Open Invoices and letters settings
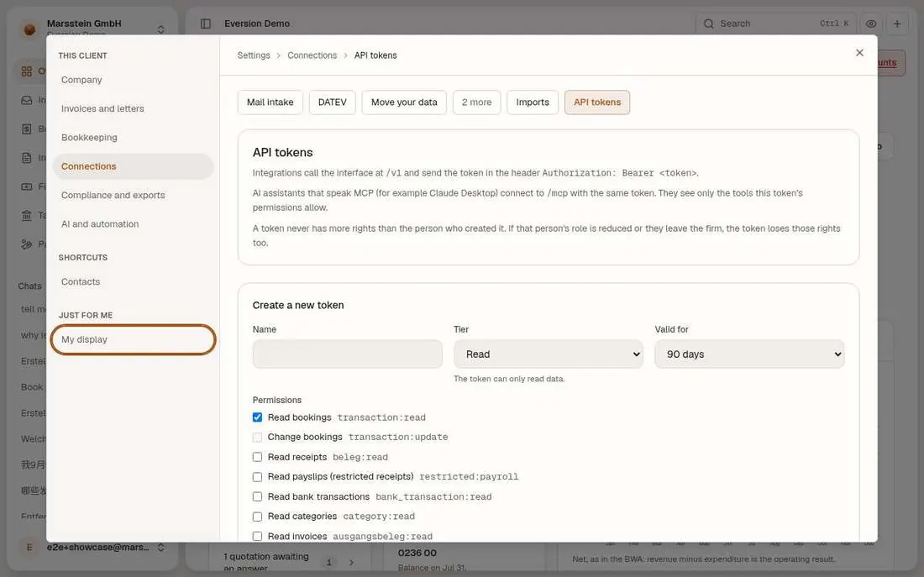The image size is (924, 577). (x=133, y=108)
